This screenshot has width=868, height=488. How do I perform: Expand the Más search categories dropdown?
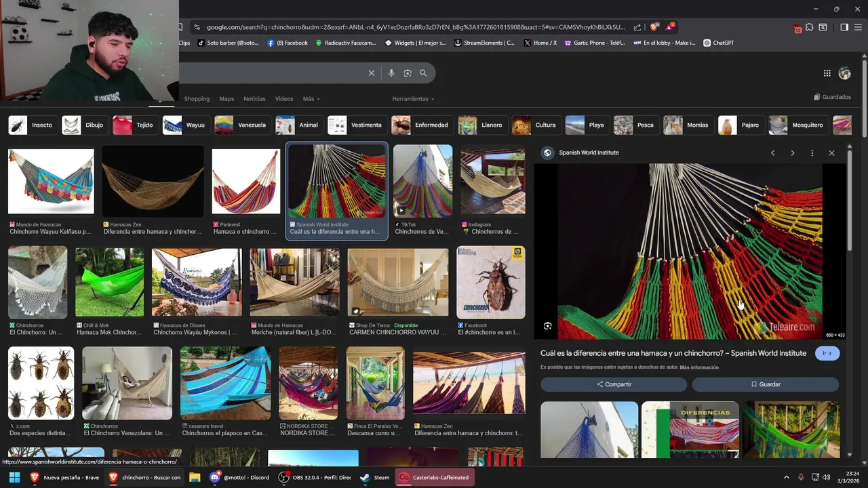click(x=311, y=99)
